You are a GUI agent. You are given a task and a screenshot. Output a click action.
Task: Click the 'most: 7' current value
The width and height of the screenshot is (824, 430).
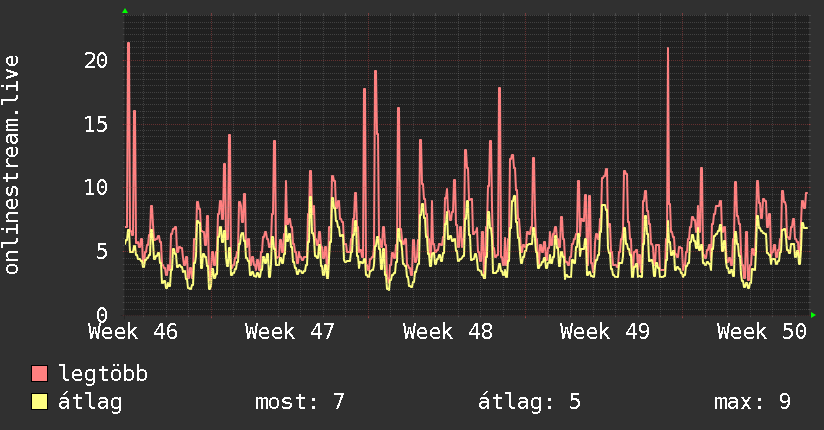(x=300, y=402)
